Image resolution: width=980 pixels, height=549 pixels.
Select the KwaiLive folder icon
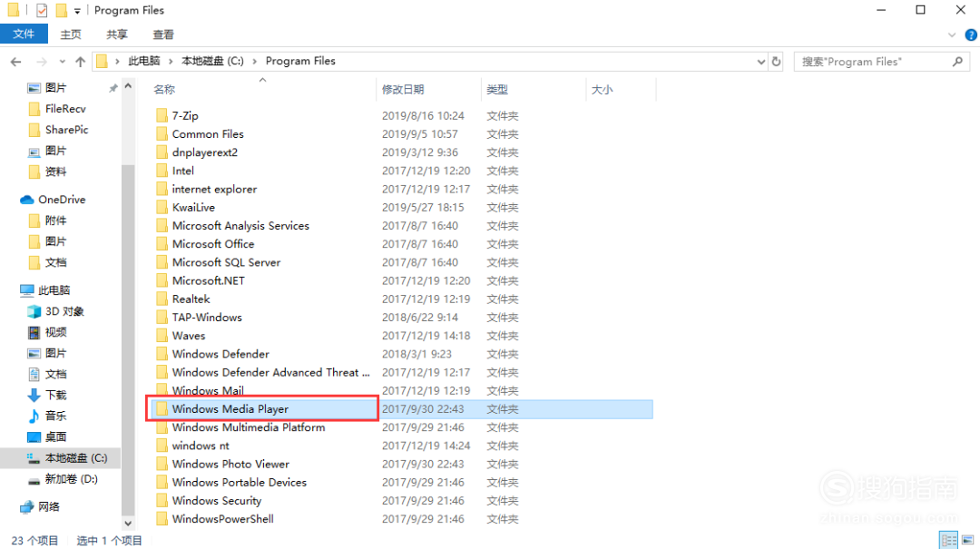tap(162, 207)
